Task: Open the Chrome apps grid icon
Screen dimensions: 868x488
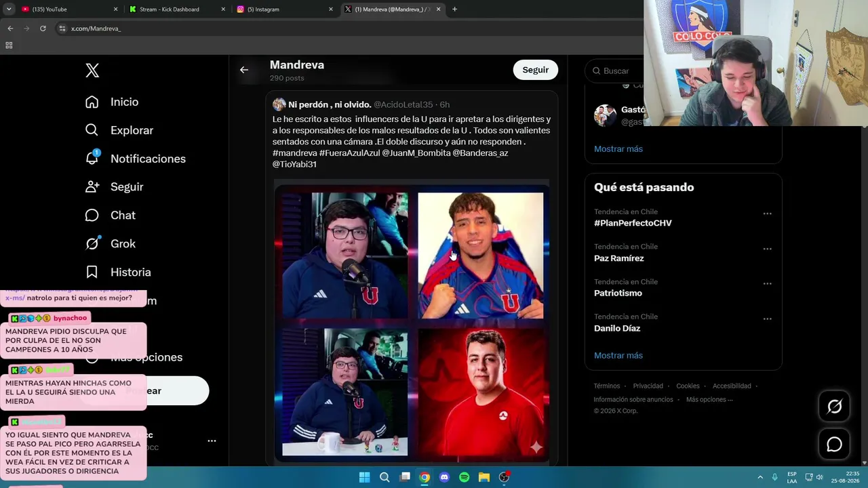Action: click(9, 45)
